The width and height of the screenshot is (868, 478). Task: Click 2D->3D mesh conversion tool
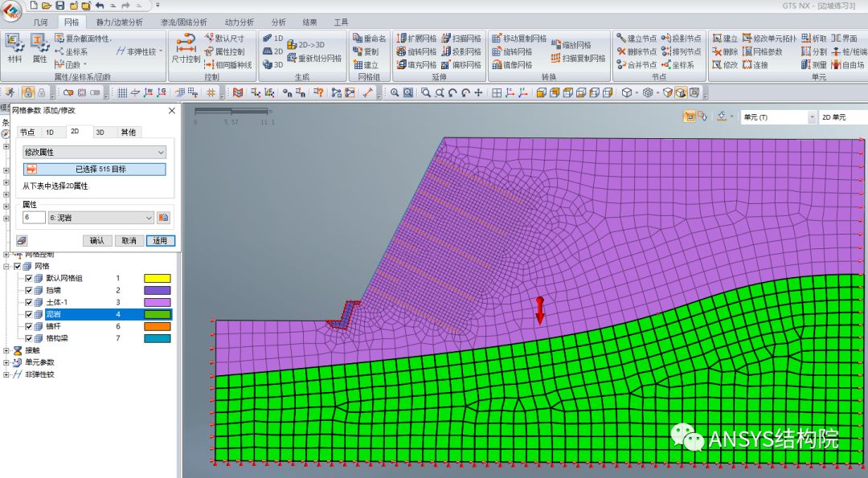click(306, 45)
